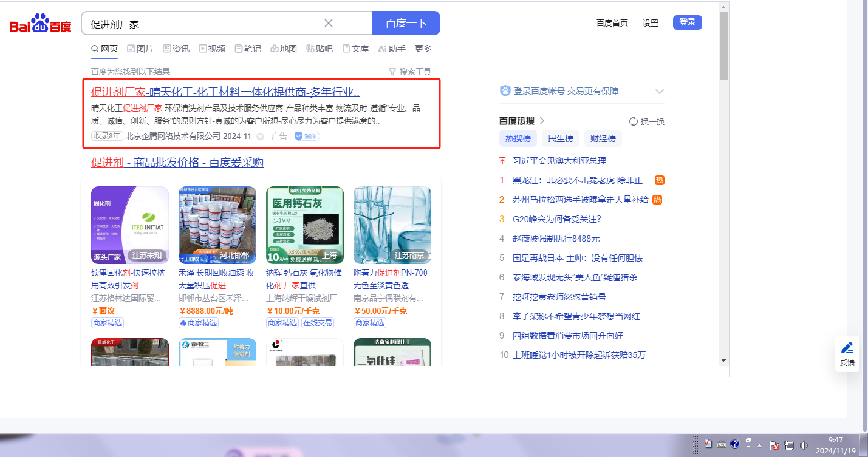Open the 设置 link
Viewport: 868px width, 457px height.
point(651,23)
